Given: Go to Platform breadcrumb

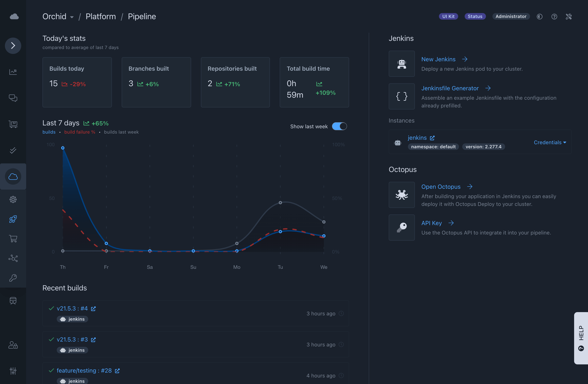Looking at the screenshot, I should [101, 17].
